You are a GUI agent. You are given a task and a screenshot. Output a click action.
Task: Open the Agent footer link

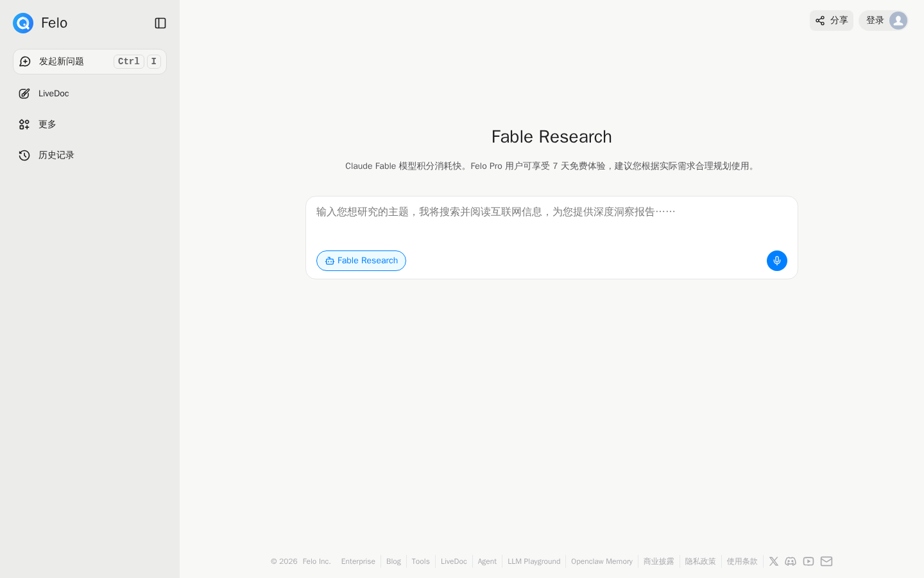487,561
